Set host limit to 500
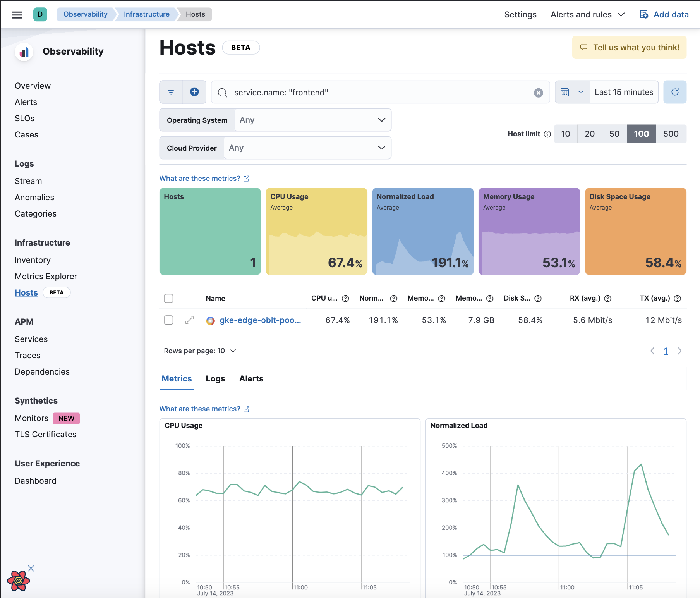700x598 pixels. [671, 134]
